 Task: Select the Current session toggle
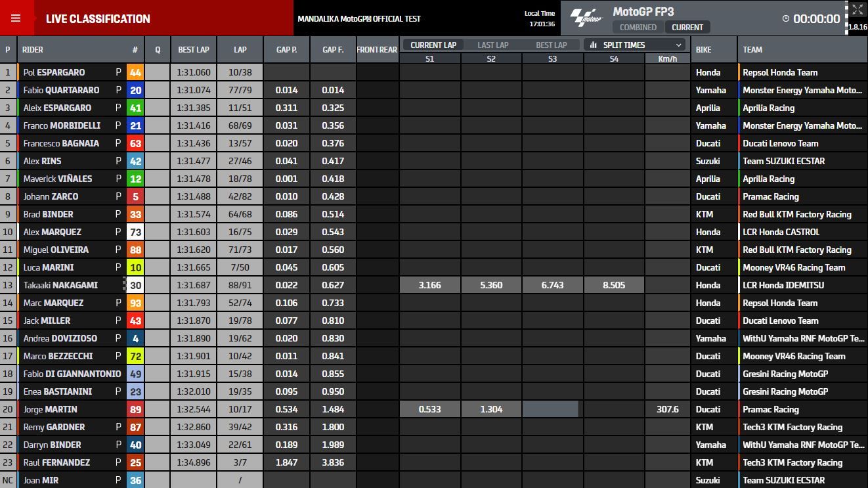(687, 28)
